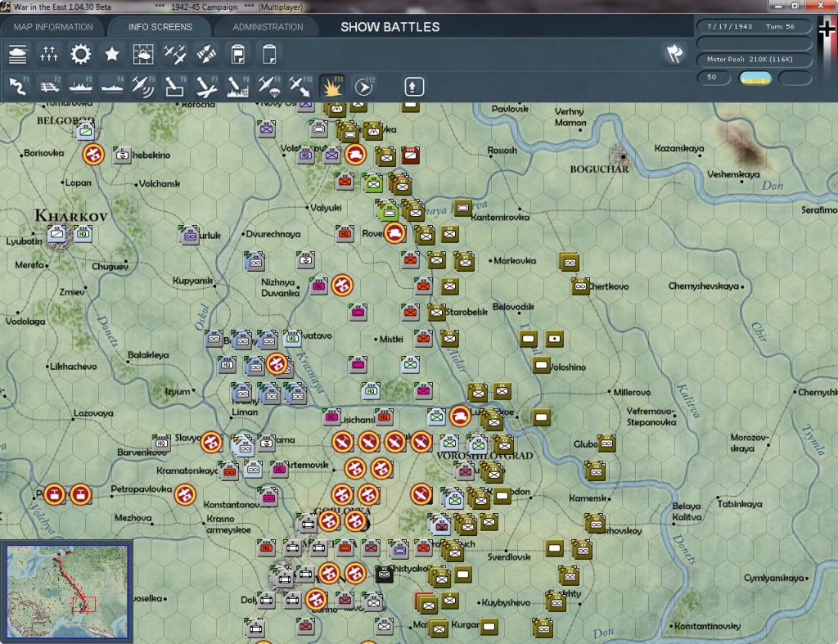Screen dimensions: 838x644
Task: Click the SHOW BATTLES mode label
Action: [390, 27]
